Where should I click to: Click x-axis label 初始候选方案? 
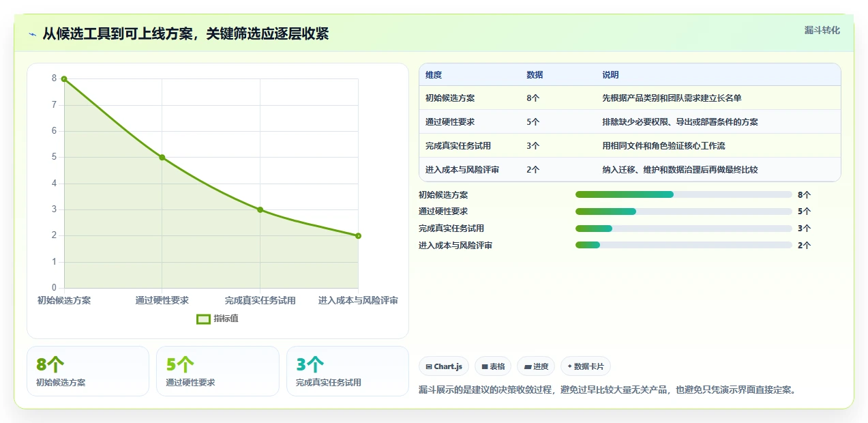64,300
